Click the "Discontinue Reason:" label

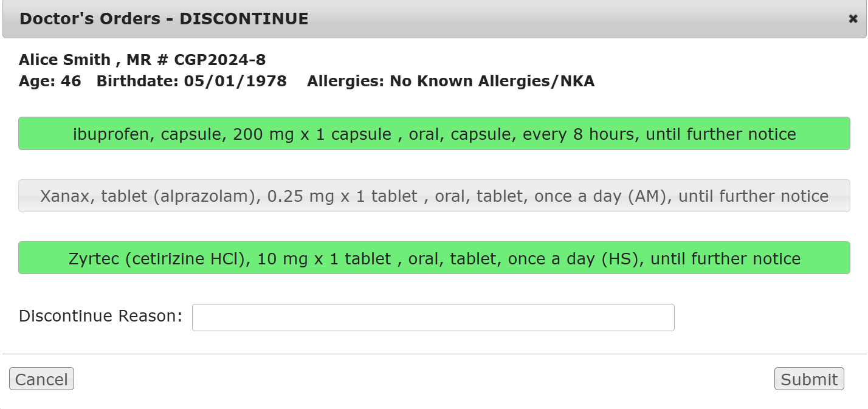click(100, 317)
